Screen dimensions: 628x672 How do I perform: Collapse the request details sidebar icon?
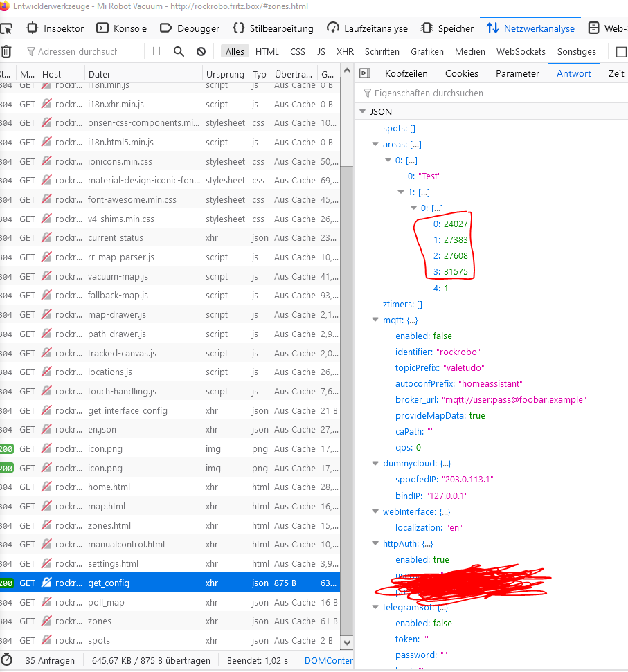365,73
